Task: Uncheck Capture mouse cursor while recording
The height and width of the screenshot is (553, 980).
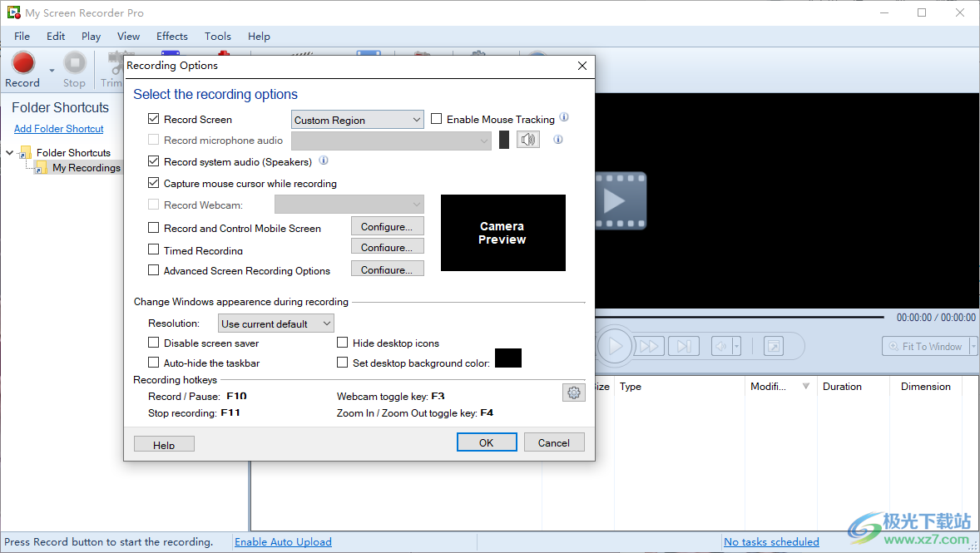Action: tap(153, 183)
